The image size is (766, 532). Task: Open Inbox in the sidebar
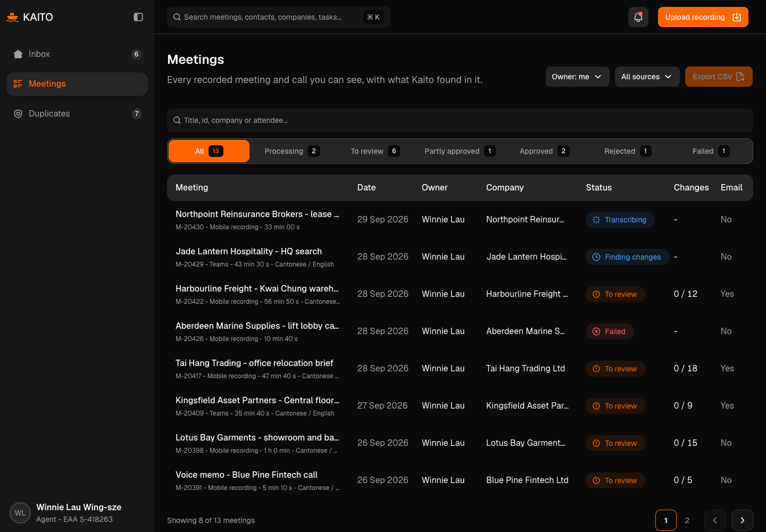(x=77, y=54)
